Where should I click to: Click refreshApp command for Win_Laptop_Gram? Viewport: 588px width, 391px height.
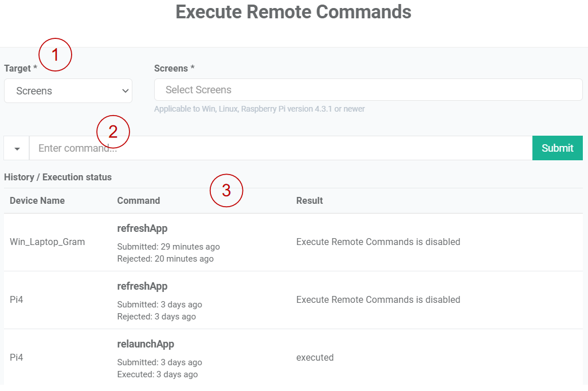[x=142, y=228]
